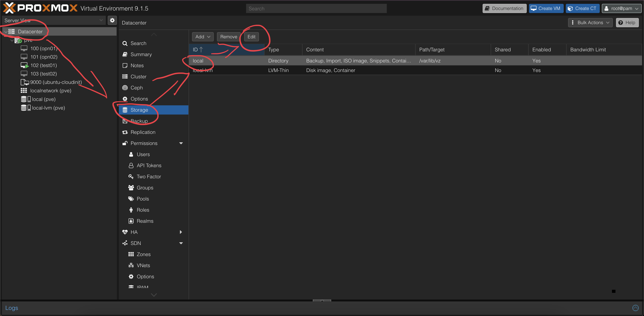Sort by the Type column header
The image size is (644, 316).
pos(283,50)
